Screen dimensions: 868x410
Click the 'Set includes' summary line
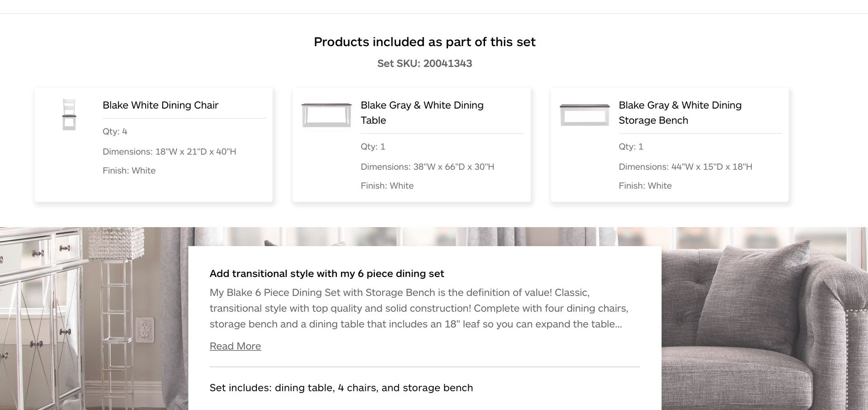tap(341, 388)
